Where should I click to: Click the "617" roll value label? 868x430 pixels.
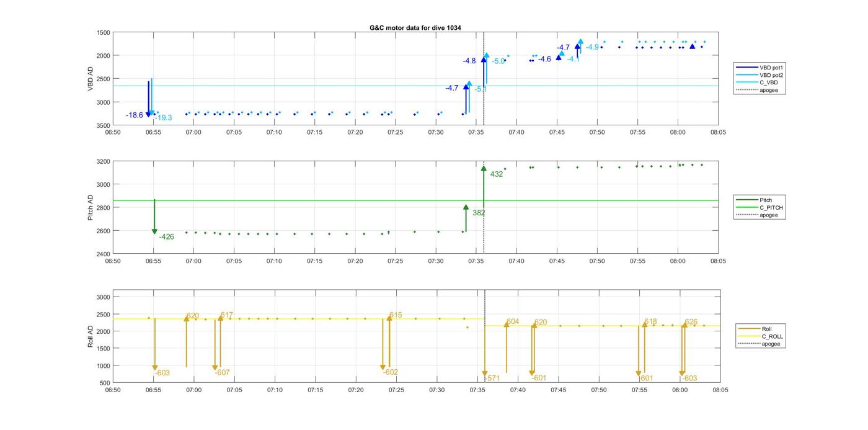click(227, 315)
